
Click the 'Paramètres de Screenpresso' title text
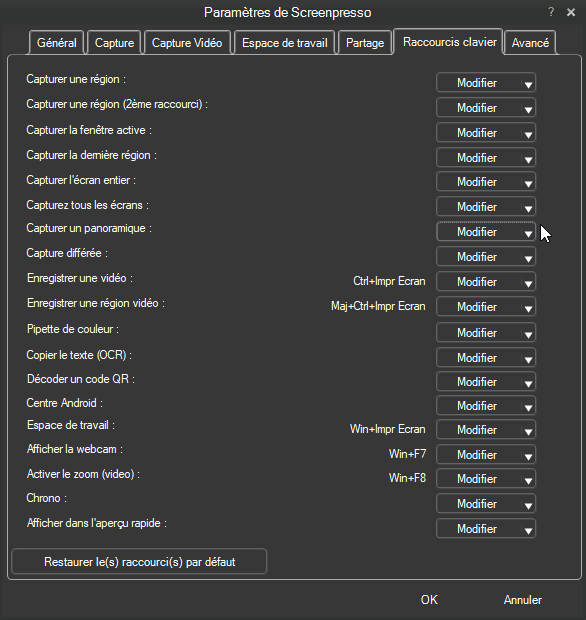[x=287, y=13]
